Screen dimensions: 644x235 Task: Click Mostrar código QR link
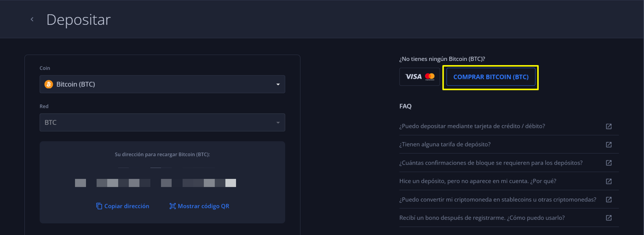[203, 206]
